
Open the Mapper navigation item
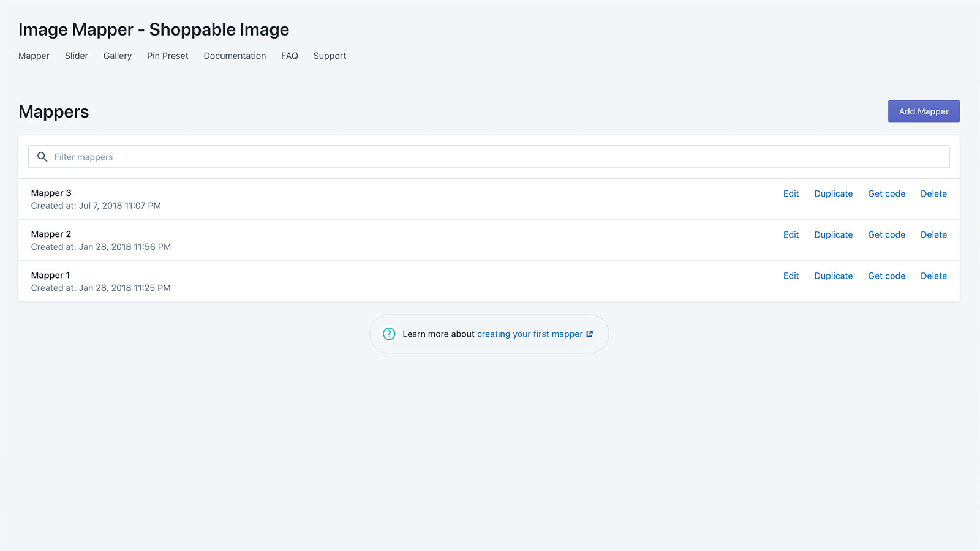34,56
